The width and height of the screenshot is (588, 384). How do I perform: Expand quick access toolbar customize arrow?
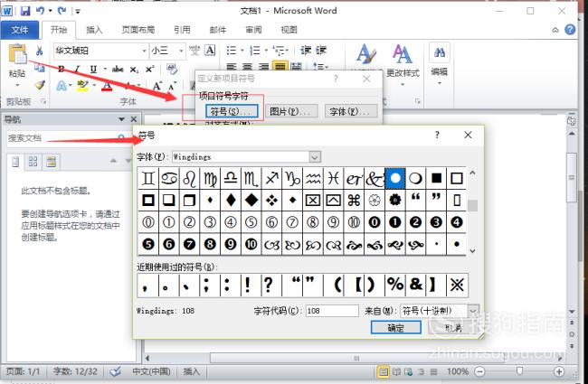tap(78, 11)
